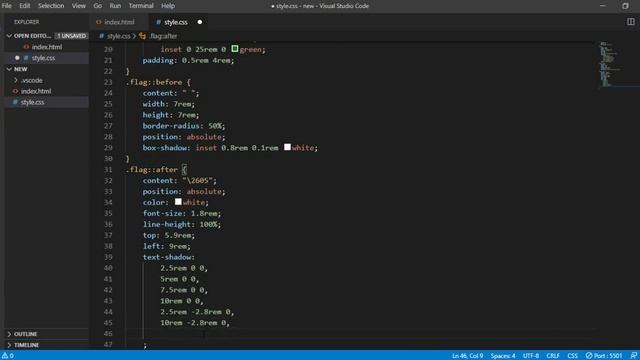Click the feedback icon in the status bar
The image size is (640, 360).
pos(633,356)
